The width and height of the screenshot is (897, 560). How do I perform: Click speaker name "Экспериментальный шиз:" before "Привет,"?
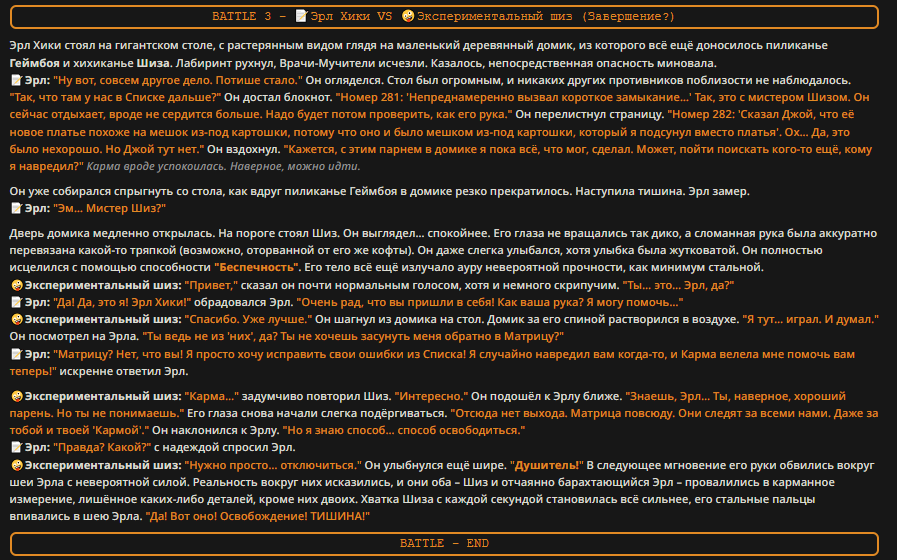click(103, 285)
